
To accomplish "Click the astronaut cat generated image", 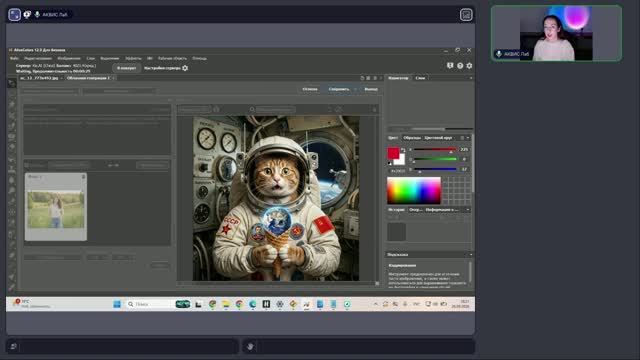I will pyautogui.click(x=276, y=198).
